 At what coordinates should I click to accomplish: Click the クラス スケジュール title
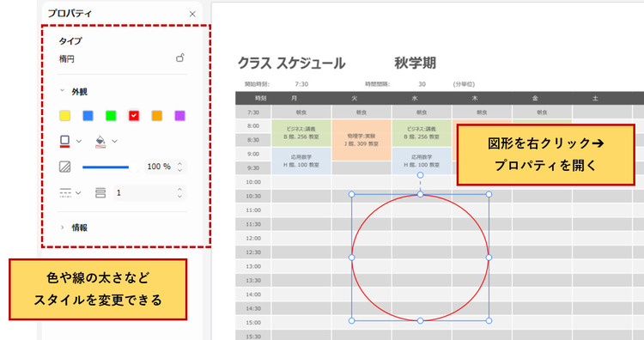pyautogui.click(x=292, y=64)
